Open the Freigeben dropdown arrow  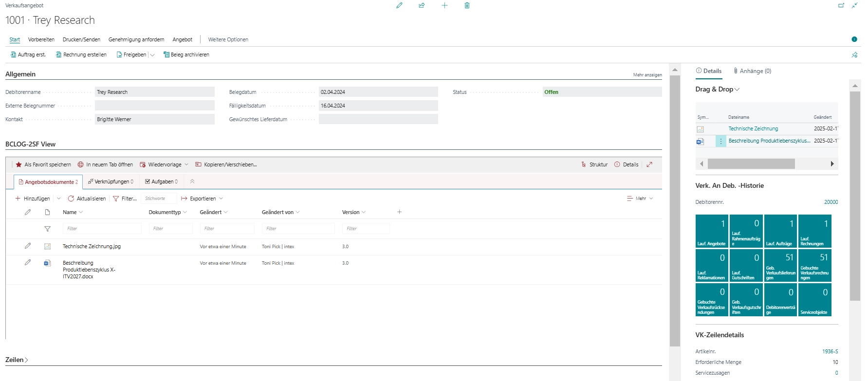152,55
